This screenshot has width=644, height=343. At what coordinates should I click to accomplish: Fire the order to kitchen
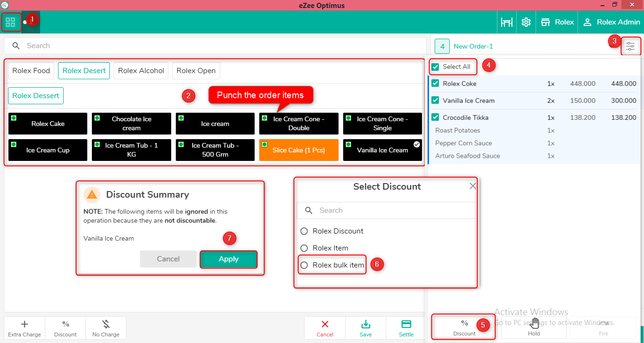(x=603, y=328)
